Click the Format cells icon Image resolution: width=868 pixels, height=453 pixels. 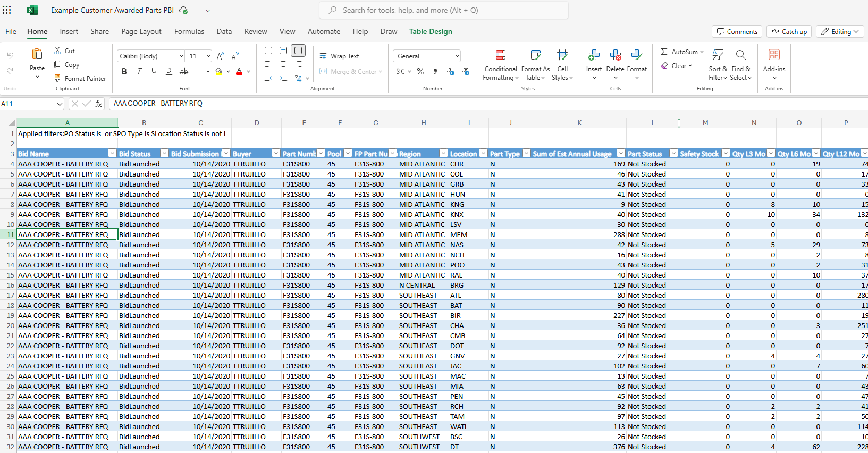coord(637,55)
